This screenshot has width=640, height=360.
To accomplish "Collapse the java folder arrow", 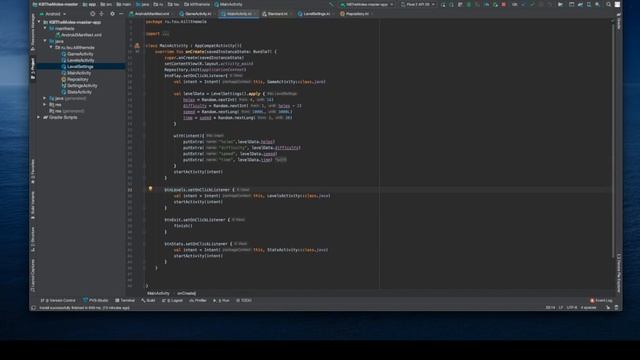I will point(45,41).
